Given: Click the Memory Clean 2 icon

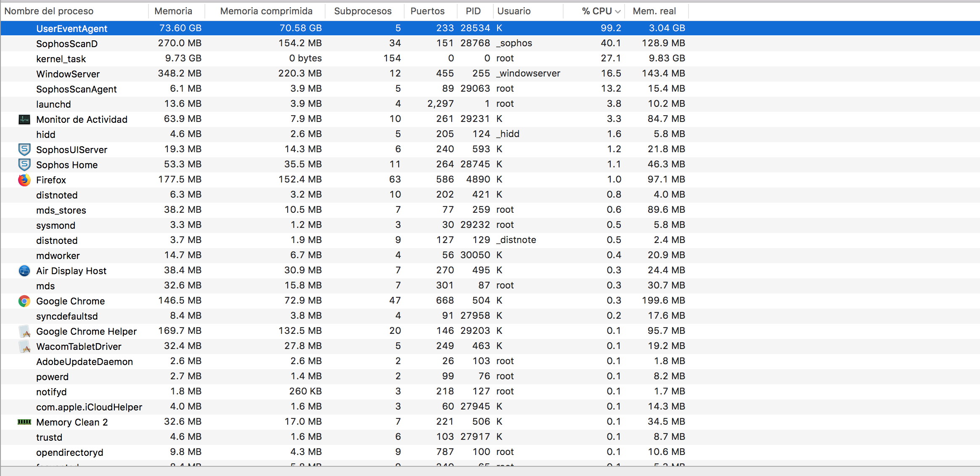Looking at the screenshot, I should 24,422.
